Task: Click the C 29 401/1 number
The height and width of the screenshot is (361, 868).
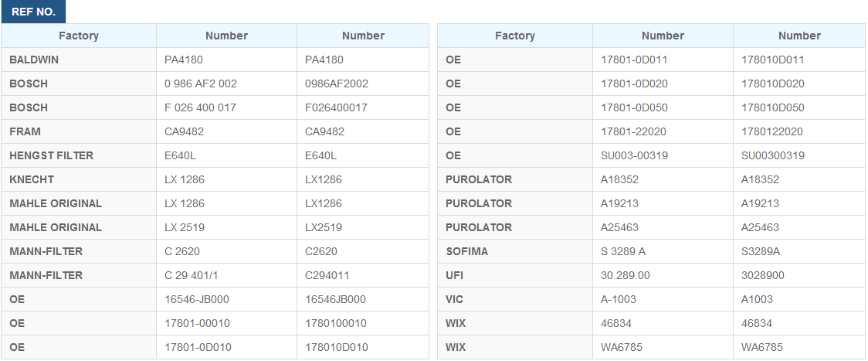Action: 192,275
